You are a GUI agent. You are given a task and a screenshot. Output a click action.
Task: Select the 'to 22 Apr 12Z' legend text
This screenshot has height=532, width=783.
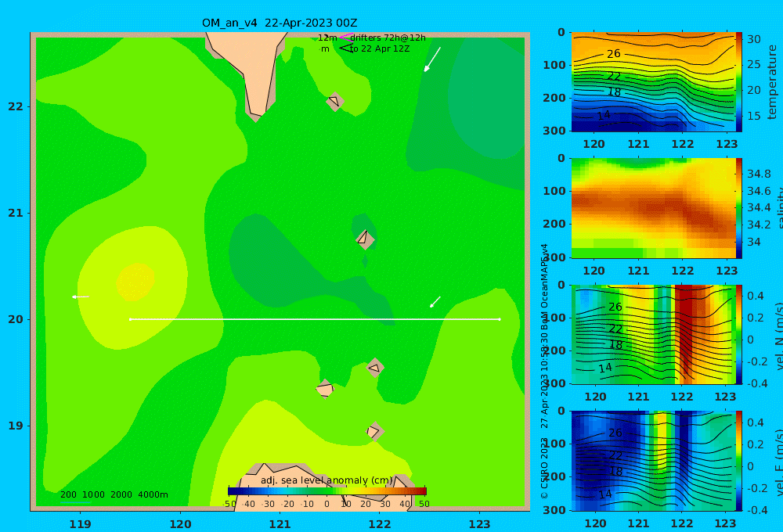point(380,49)
